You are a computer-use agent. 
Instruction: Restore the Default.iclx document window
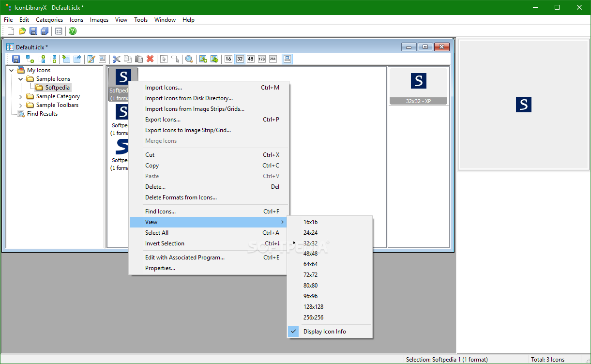[425, 47]
